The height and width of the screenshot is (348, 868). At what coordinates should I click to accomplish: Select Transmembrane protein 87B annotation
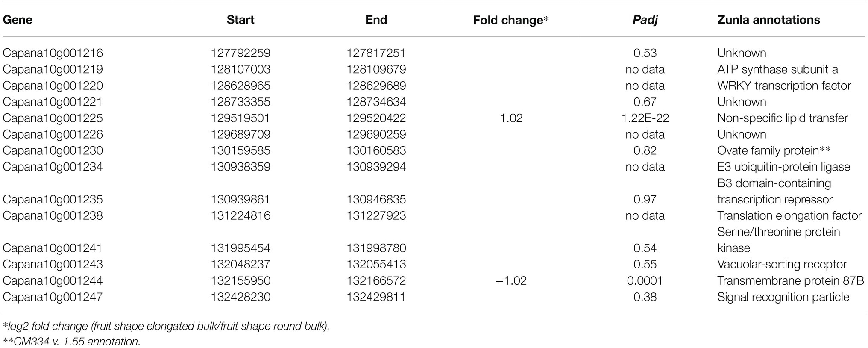(x=791, y=280)
